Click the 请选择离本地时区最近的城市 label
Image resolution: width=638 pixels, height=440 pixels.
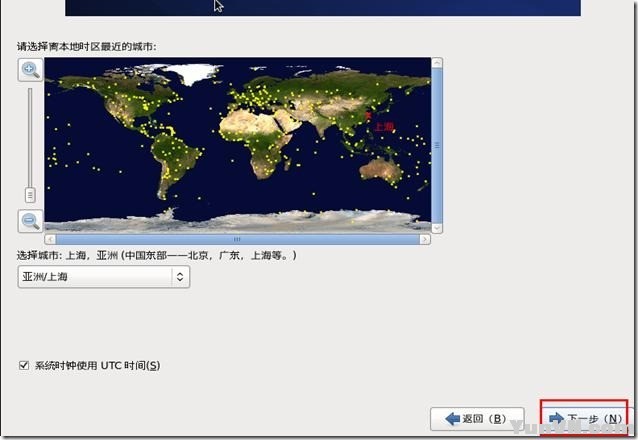(86, 47)
